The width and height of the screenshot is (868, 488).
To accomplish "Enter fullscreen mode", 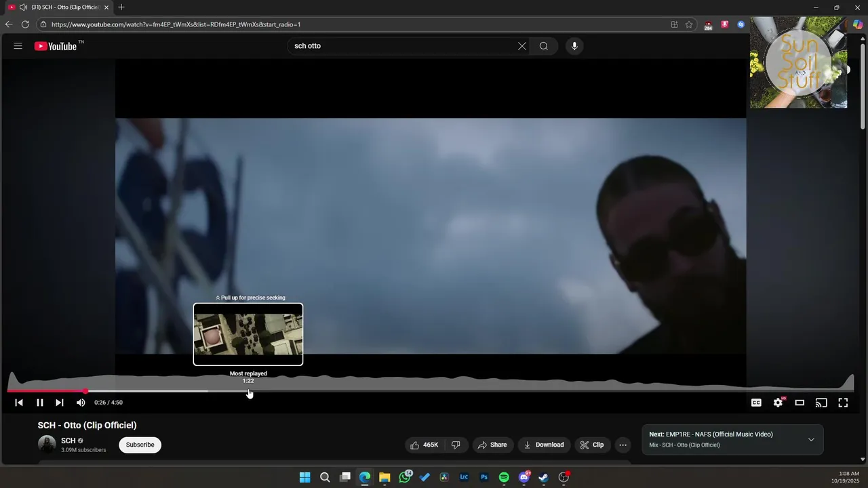I will click(843, 403).
